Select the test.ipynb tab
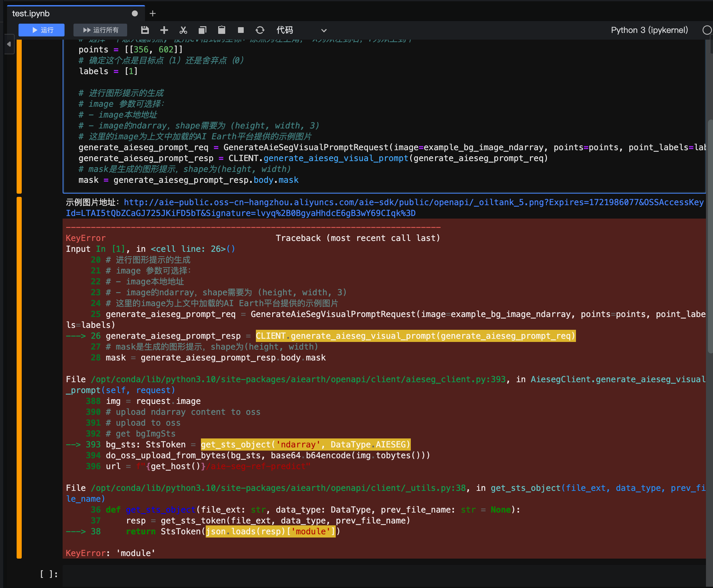 [x=76, y=13]
